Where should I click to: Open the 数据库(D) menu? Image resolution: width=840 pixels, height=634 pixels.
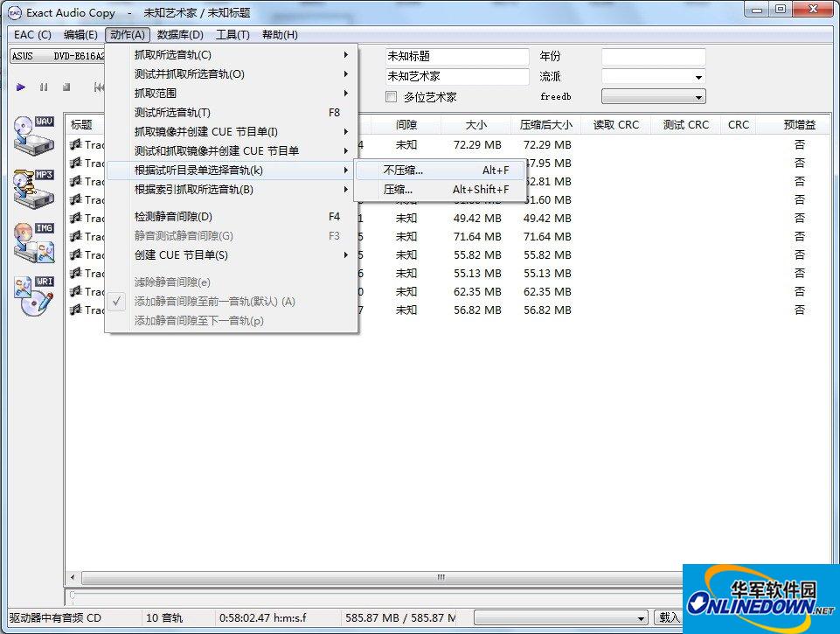pyautogui.click(x=181, y=35)
